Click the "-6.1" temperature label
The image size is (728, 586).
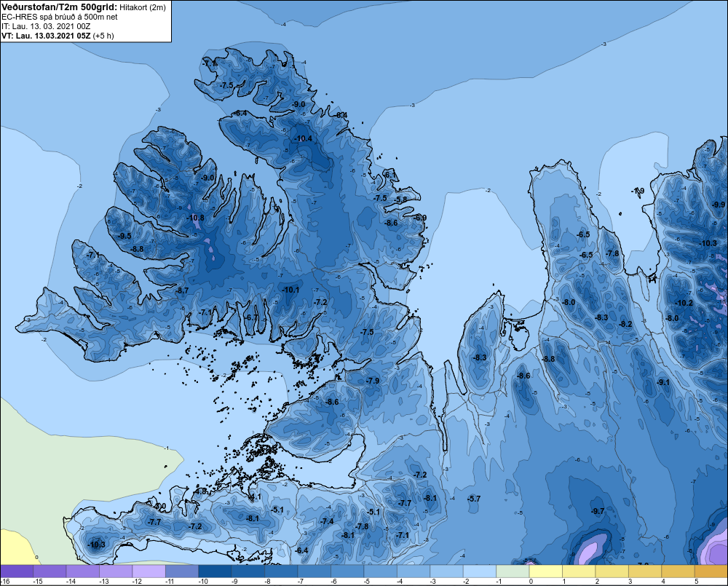click(389, 175)
